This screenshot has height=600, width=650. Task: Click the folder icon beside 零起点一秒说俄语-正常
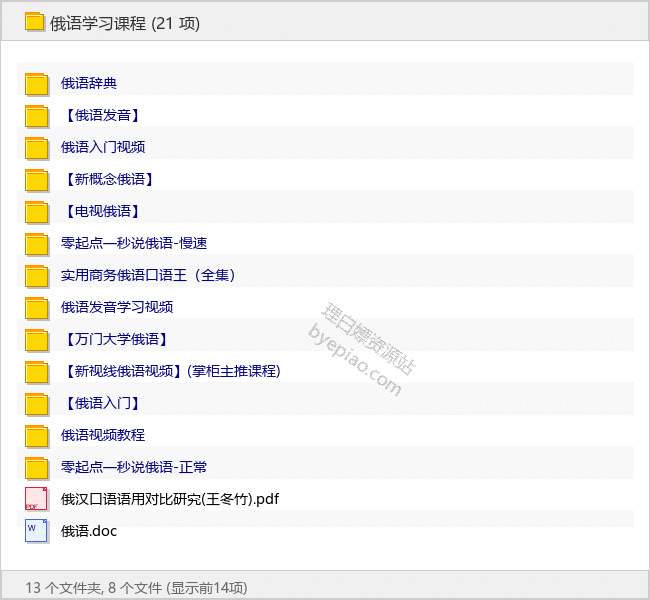[x=36, y=468]
